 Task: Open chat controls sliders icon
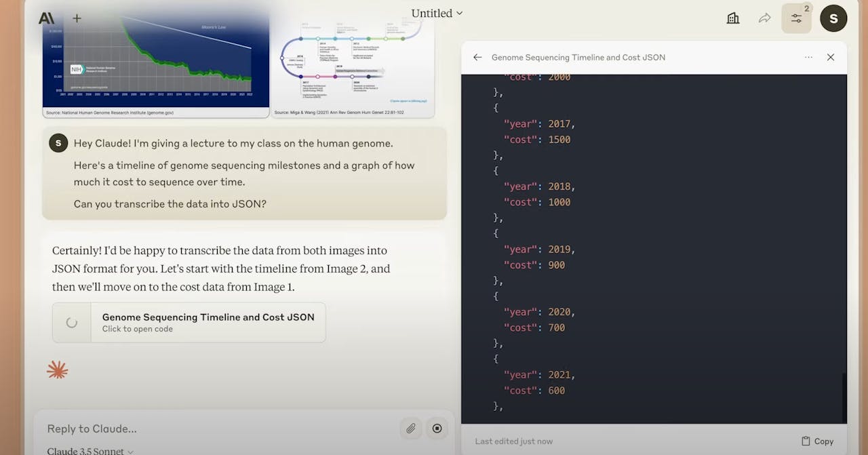796,18
